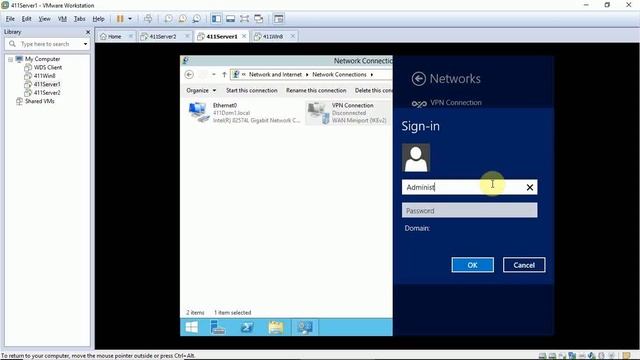Viewport: 640px width, 360px height.
Task: Click the Unity mode icon
Action: tap(259, 19)
